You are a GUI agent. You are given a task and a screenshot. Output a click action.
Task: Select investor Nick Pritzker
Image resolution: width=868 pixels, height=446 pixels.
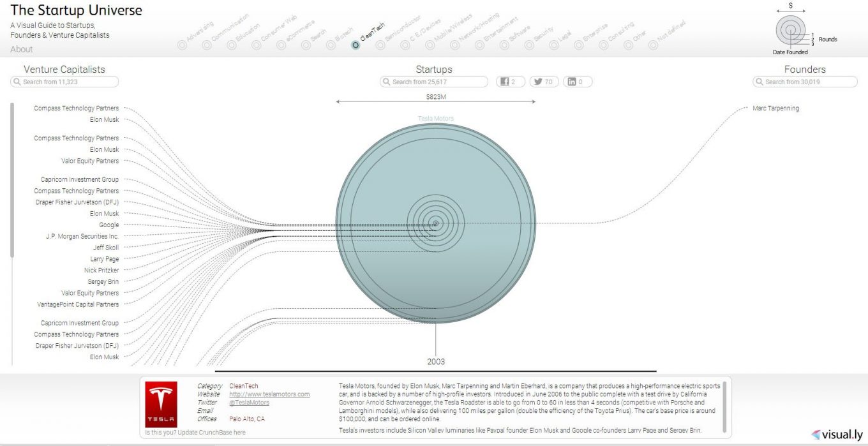[x=101, y=271]
